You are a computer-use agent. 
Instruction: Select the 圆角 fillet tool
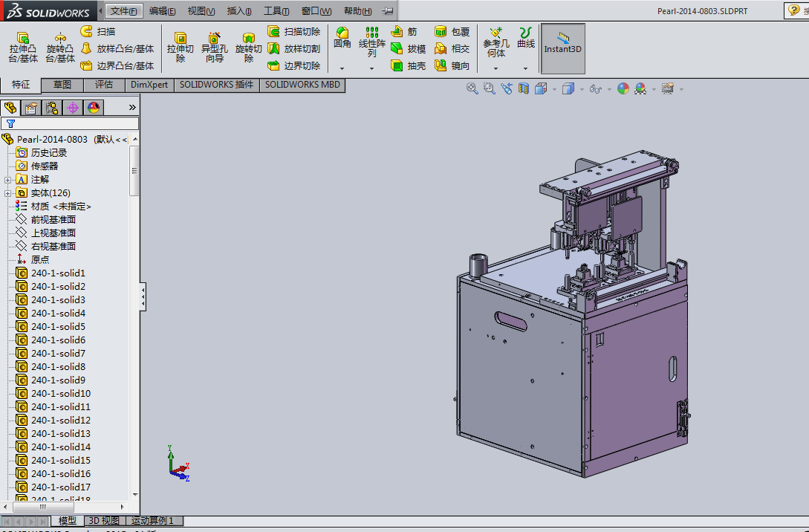coord(342,38)
